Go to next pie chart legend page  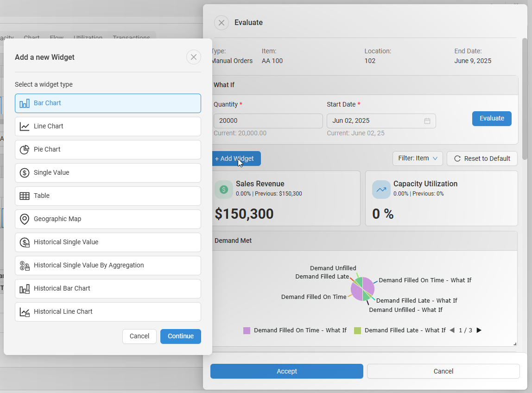(479, 330)
